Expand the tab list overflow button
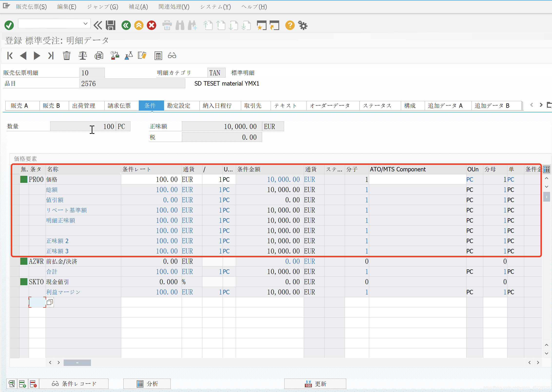Viewport: 552px width, 392px height. [x=549, y=105]
